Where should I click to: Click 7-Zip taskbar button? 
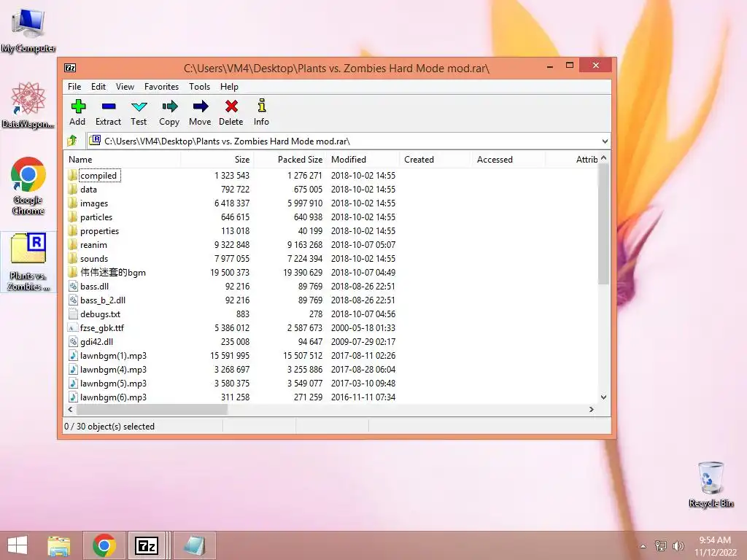tap(146, 545)
